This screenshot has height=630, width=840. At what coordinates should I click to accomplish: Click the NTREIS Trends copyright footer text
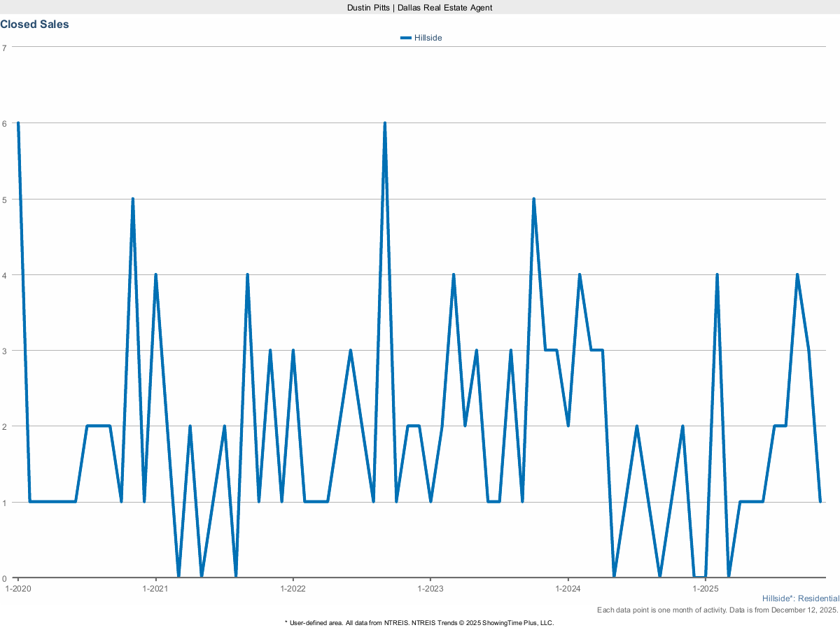(419, 622)
